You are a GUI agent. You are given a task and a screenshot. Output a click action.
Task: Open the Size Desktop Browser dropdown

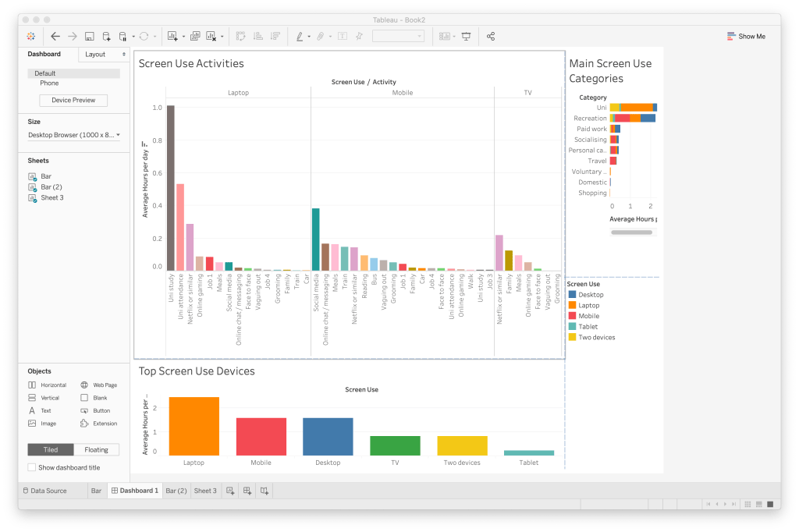(74, 135)
